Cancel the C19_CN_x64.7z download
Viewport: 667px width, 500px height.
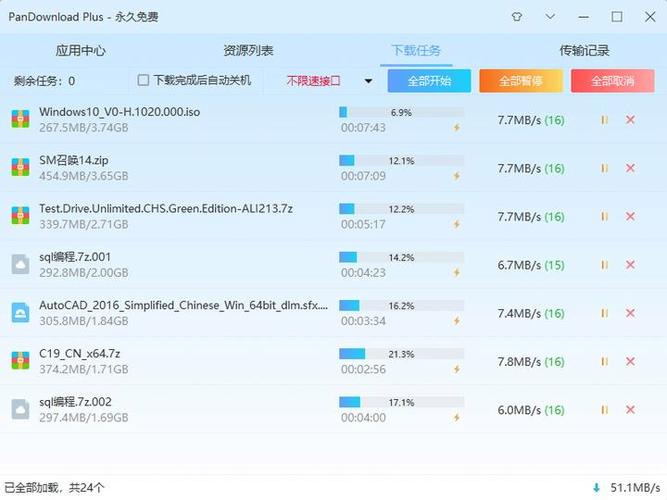[630, 362]
